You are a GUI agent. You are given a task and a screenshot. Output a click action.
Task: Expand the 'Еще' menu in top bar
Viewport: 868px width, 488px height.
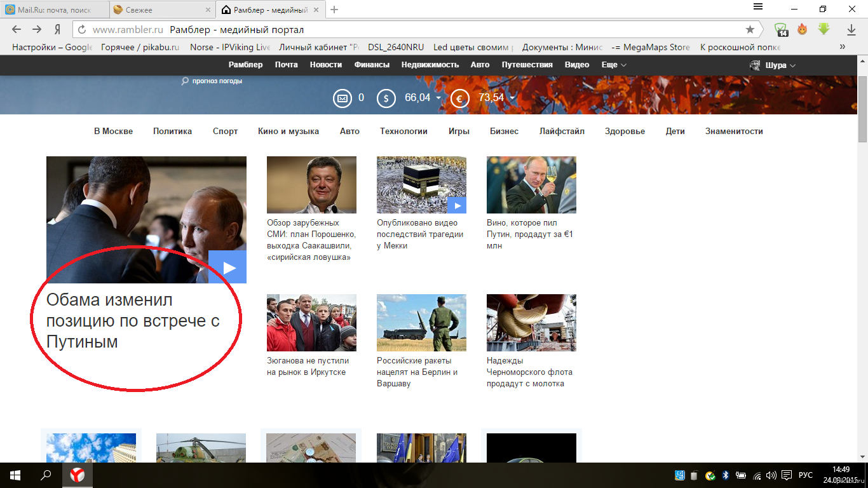[614, 65]
